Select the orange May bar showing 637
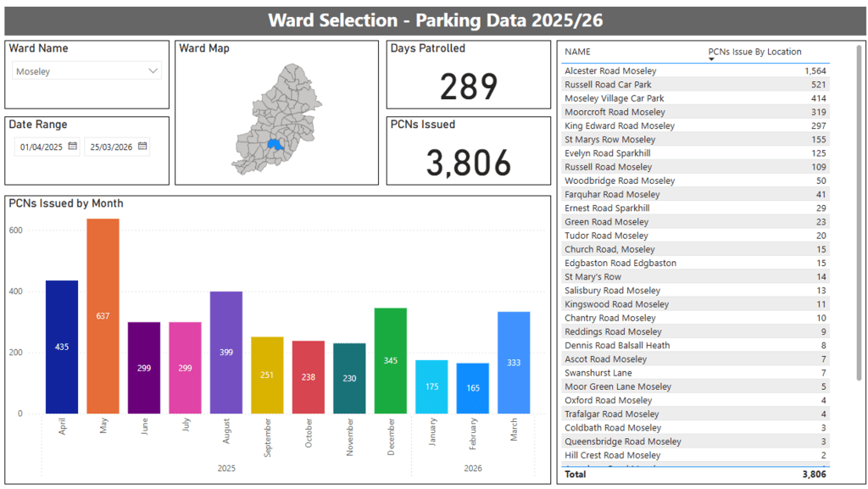This screenshot has width=868, height=489. pos(103,316)
